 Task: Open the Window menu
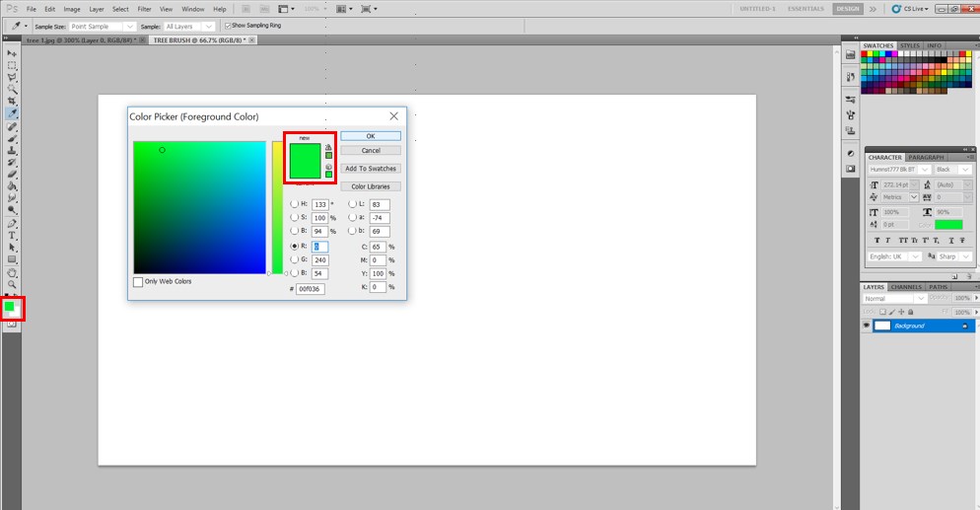193,10
